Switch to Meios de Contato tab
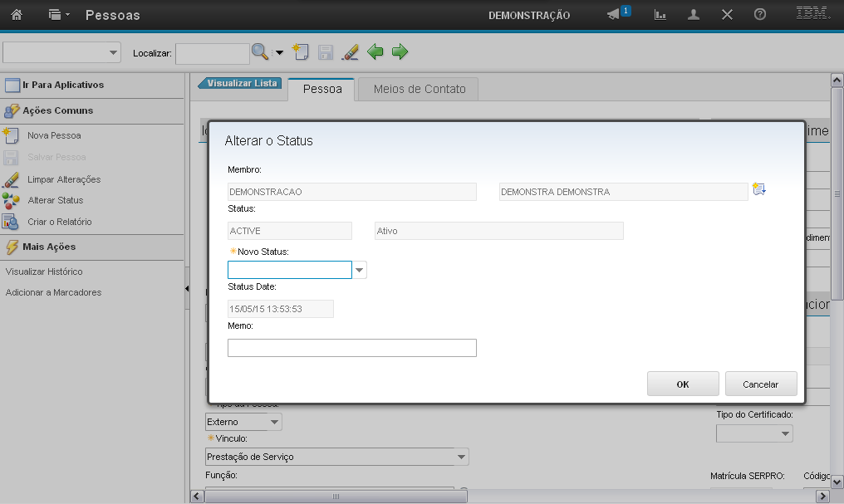Image resolution: width=844 pixels, height=504 pixels. tap(420, 89)
